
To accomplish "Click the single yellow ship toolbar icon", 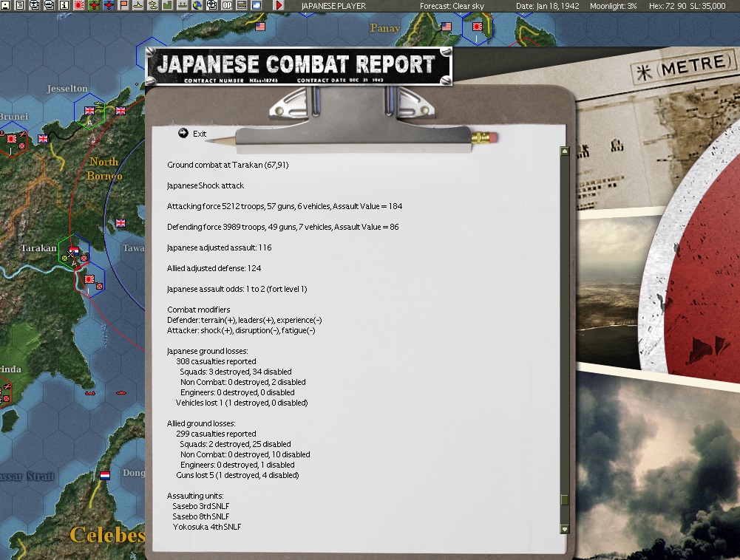I will click(x=138, y=5).
